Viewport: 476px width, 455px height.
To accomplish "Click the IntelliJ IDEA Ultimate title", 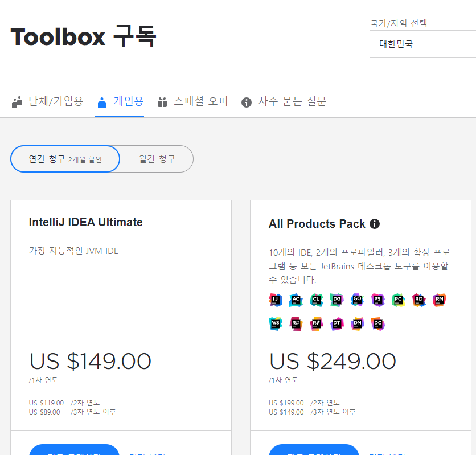I will tap(85, 222).
